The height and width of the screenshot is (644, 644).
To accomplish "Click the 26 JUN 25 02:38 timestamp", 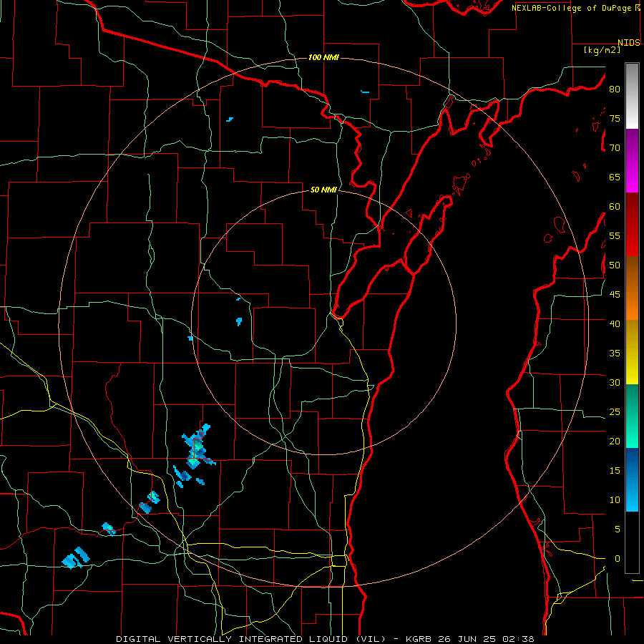I will click(486, 639).
